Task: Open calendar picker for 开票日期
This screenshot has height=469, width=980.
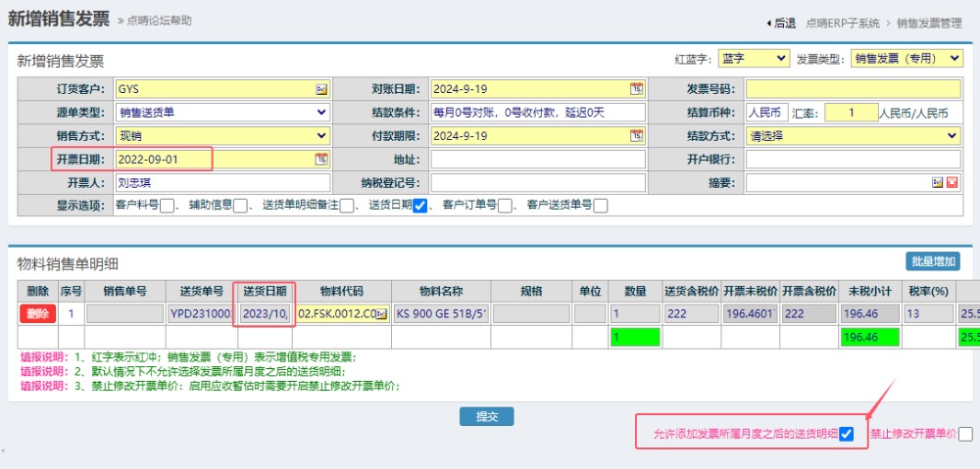Action: pos(320,159)
